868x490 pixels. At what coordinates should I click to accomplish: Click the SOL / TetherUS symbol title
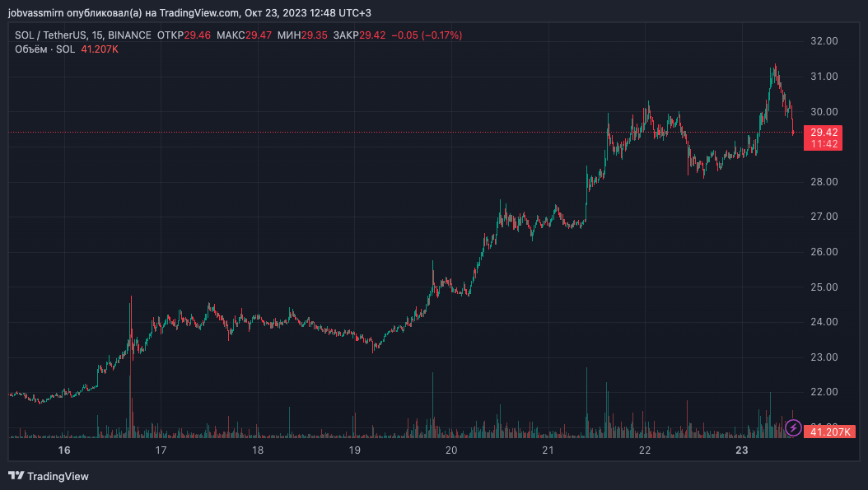(x=50, y=35)
